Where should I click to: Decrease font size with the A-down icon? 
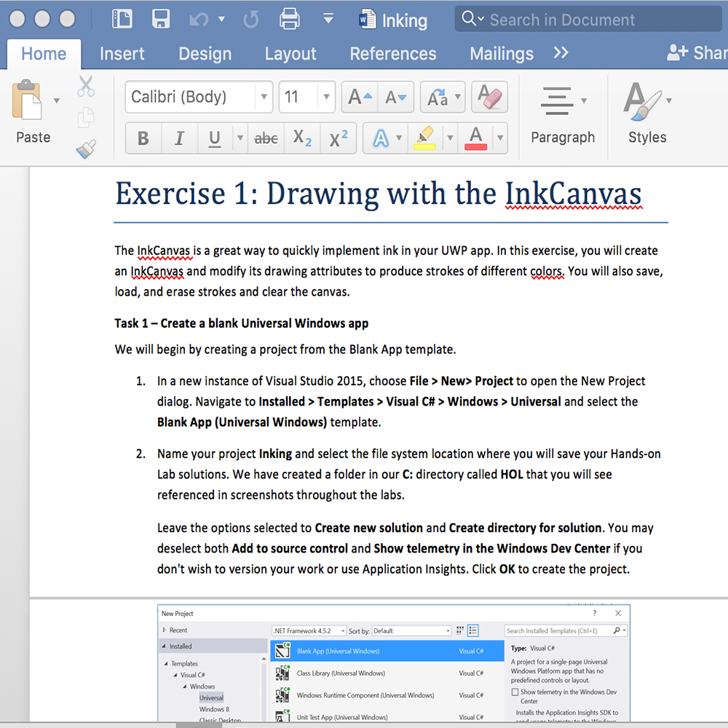click(x=395, y=97)
